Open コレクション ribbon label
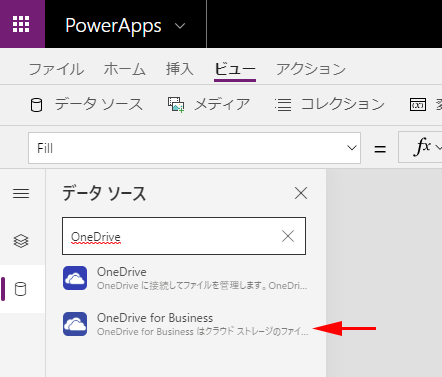Viewport: 442px width, 377px height. click(343, 104)
